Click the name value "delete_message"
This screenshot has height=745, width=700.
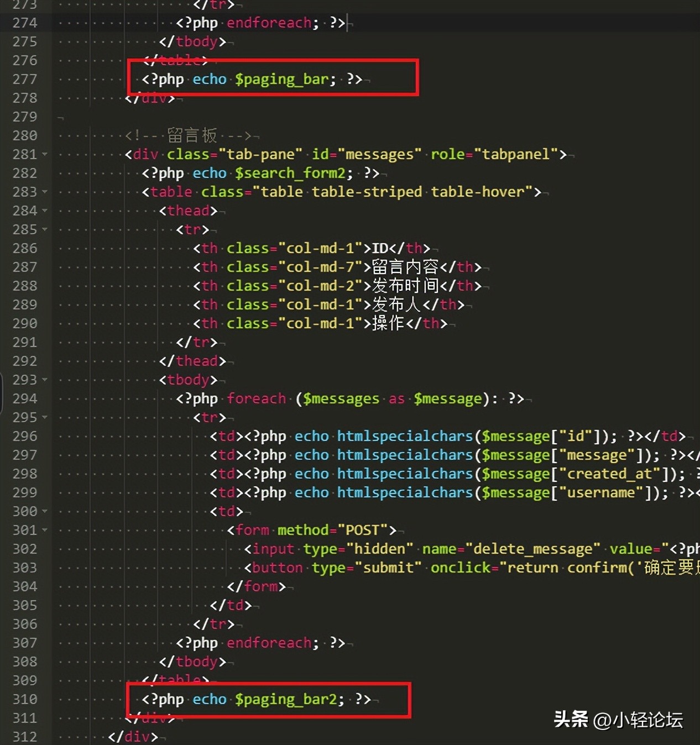tap(533, 549)
